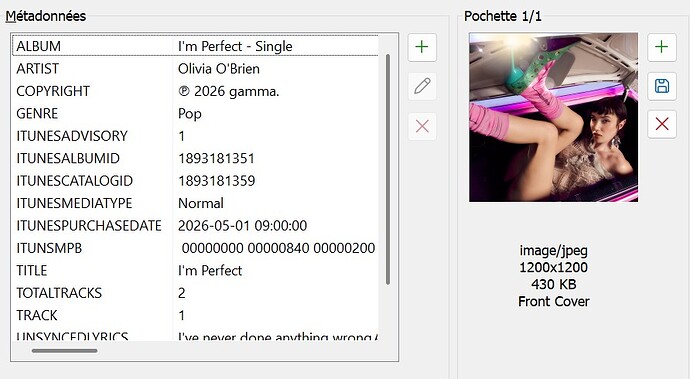Viewport: 690px width, 379px height.
Task: Click the value Normal
Action: pos(201,203)
